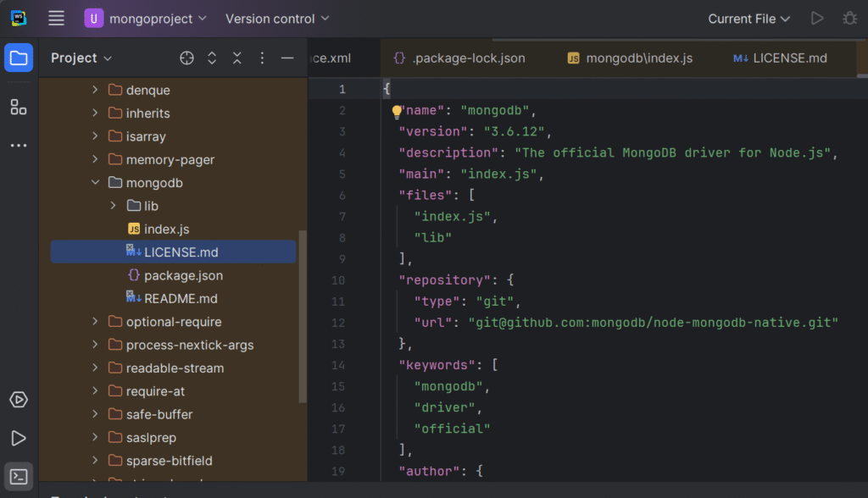Hide the Project panel
This screenshot has height=498, width=868.
tap(287, 58)
